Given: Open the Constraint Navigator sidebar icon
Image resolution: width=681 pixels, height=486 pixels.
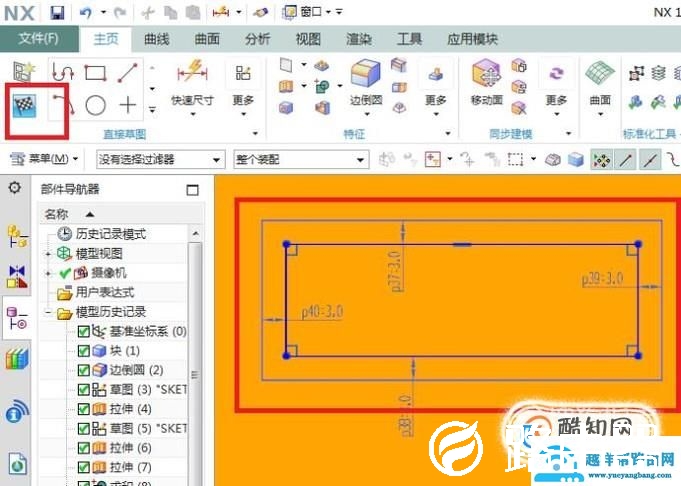Looking at the screenshot, I should pos(17,277).
